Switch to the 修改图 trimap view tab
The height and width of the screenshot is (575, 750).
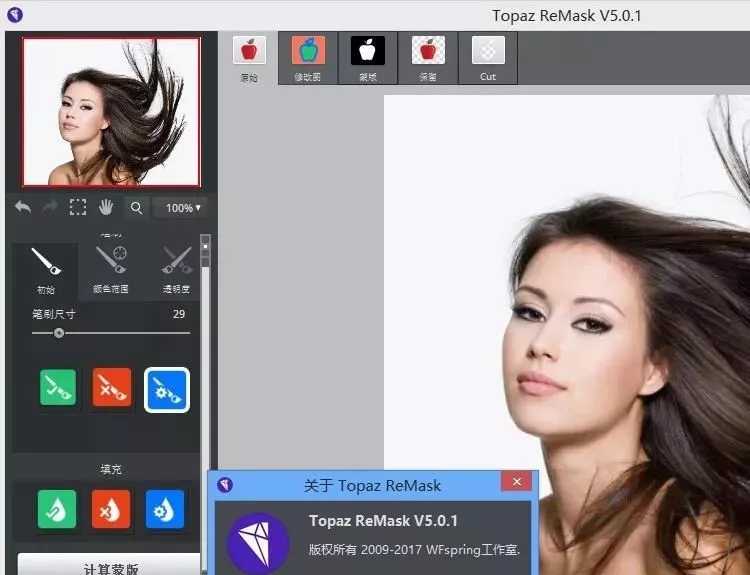click(x=308, y=58)
